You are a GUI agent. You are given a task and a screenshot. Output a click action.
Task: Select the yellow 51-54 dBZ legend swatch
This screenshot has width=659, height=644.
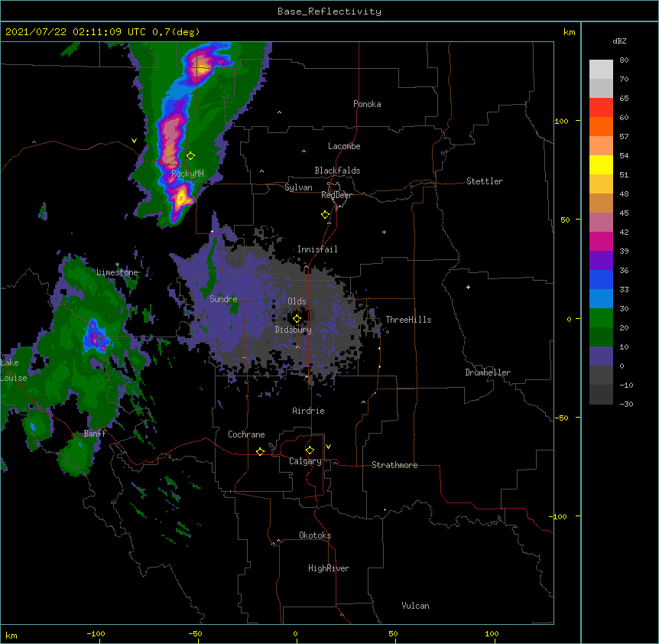601,164
